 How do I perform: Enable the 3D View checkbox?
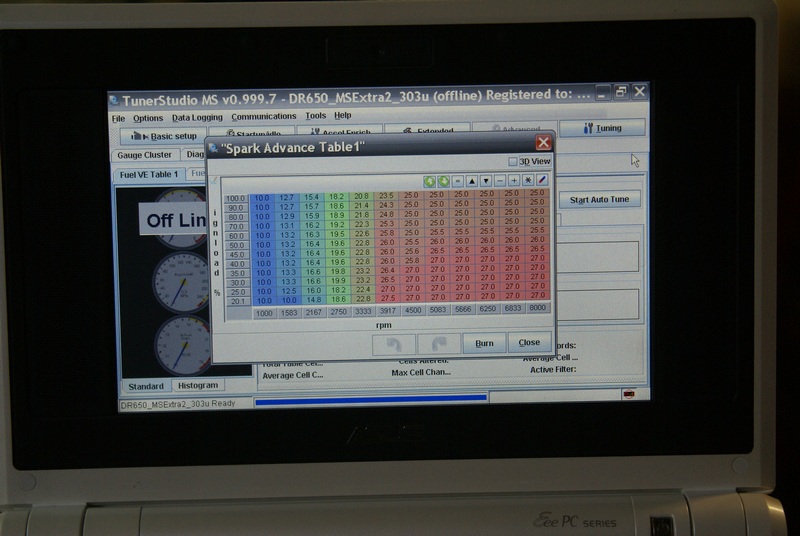(512, 162)
